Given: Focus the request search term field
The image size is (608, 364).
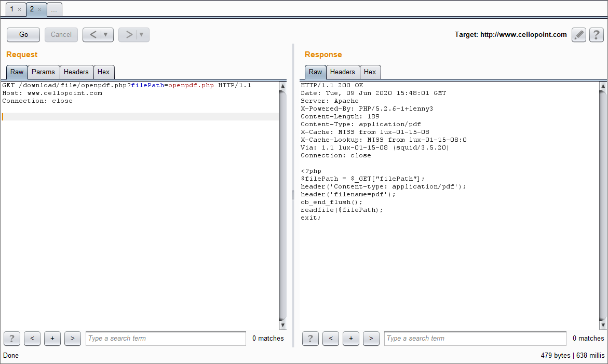Looking at the screenshot, I should (x=166, y=339).
